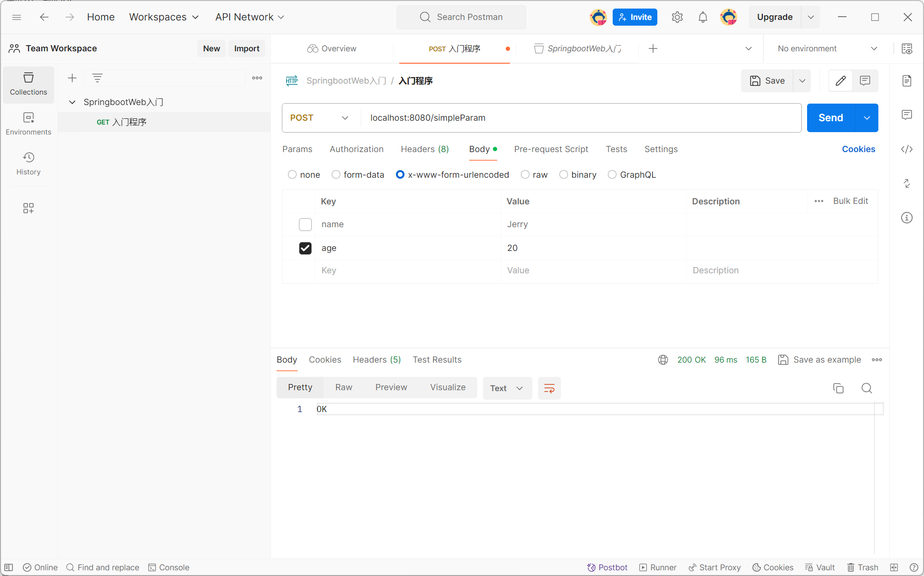Click the Save button
Image resolution: width=924 pixels, height=576 pixels.
(767, 81)
